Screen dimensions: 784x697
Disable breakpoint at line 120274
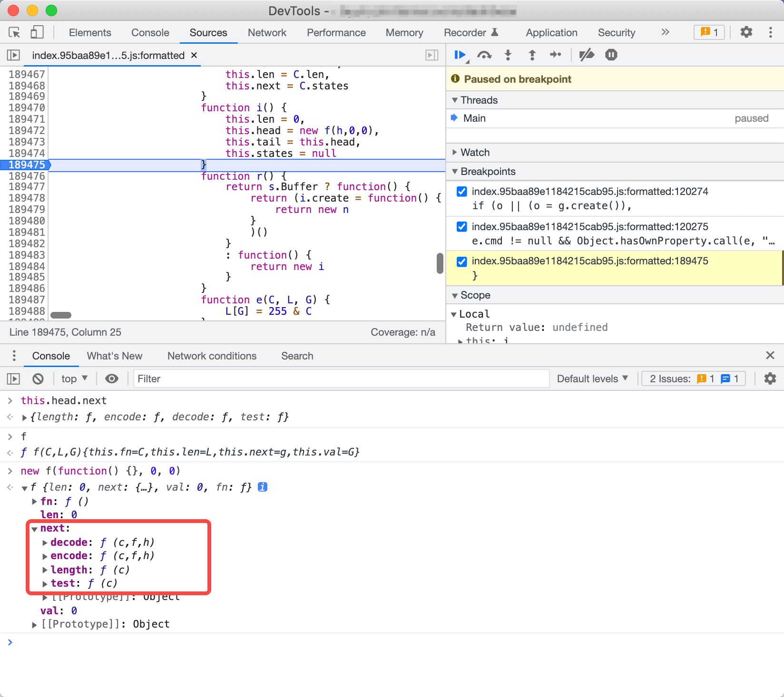coord(461,192)
